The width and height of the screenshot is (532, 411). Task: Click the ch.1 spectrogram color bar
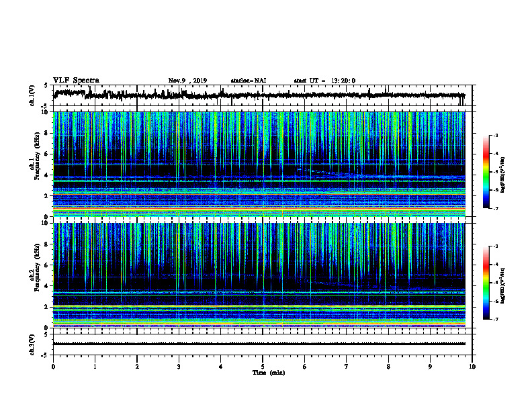[486, 172]
